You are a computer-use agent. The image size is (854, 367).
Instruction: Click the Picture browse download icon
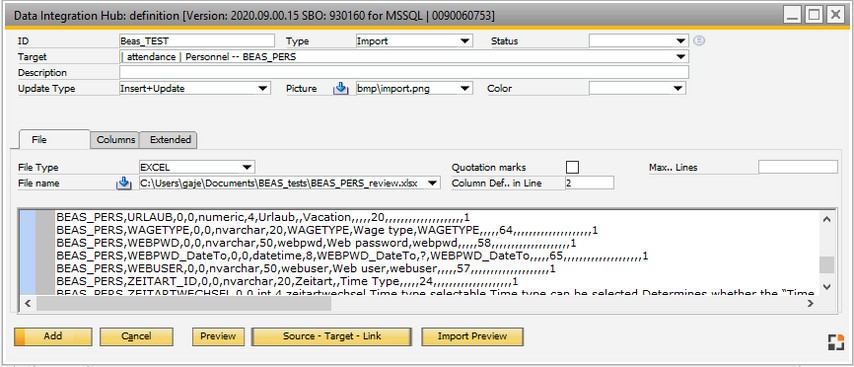coord(340,88)
